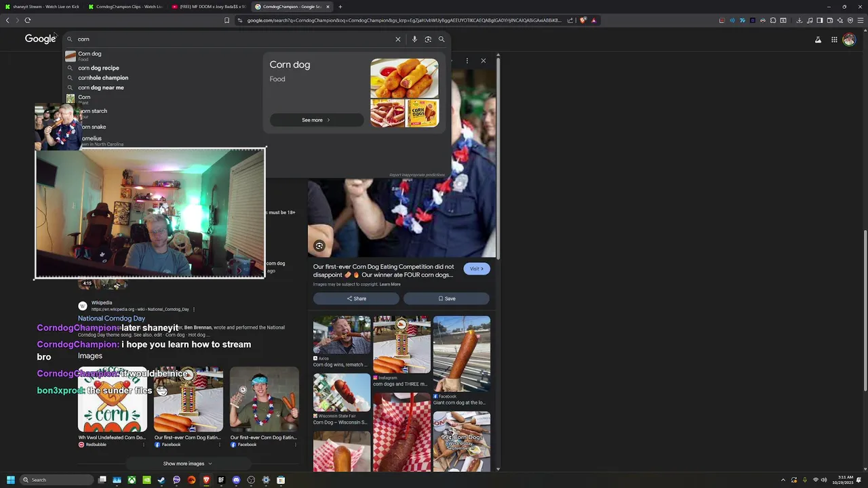The height and width of the screenshot is (488, 868).
Task: Close the CorndogChampion Google Search tab
Action: click(328, 7)
